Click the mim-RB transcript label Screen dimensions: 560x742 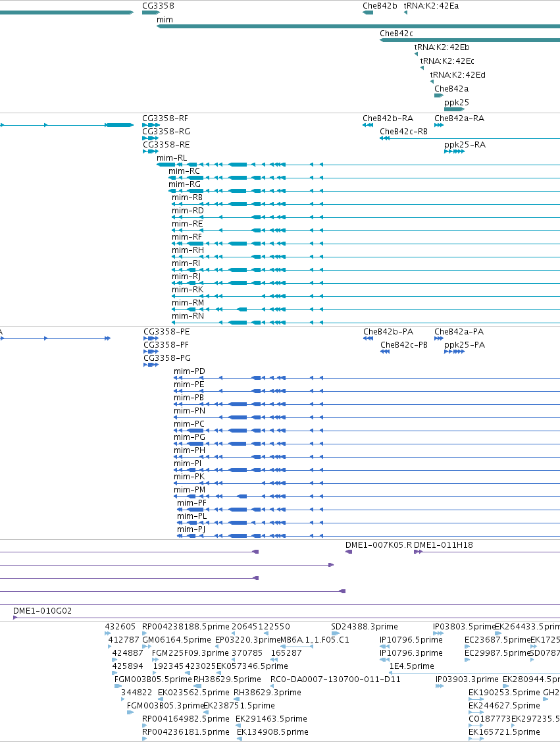pos(187,198)
